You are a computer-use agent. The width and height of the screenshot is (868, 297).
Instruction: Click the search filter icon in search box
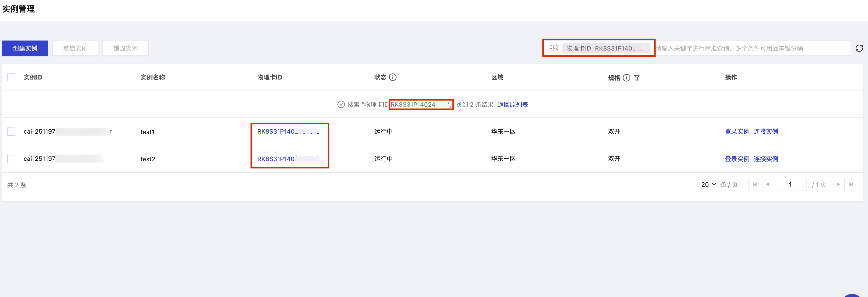point(554,48)
